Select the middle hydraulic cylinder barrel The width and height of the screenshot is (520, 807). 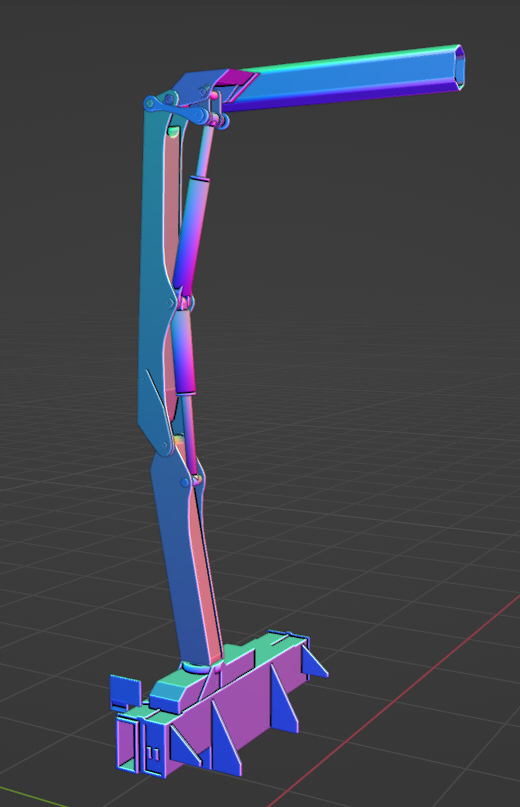[x=185, y=352]
